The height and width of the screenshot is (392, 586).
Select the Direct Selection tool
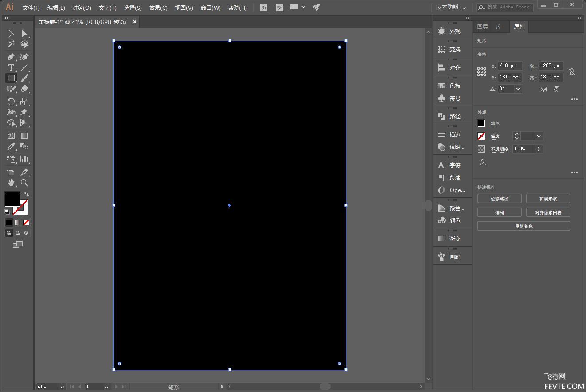click(25, 34)
